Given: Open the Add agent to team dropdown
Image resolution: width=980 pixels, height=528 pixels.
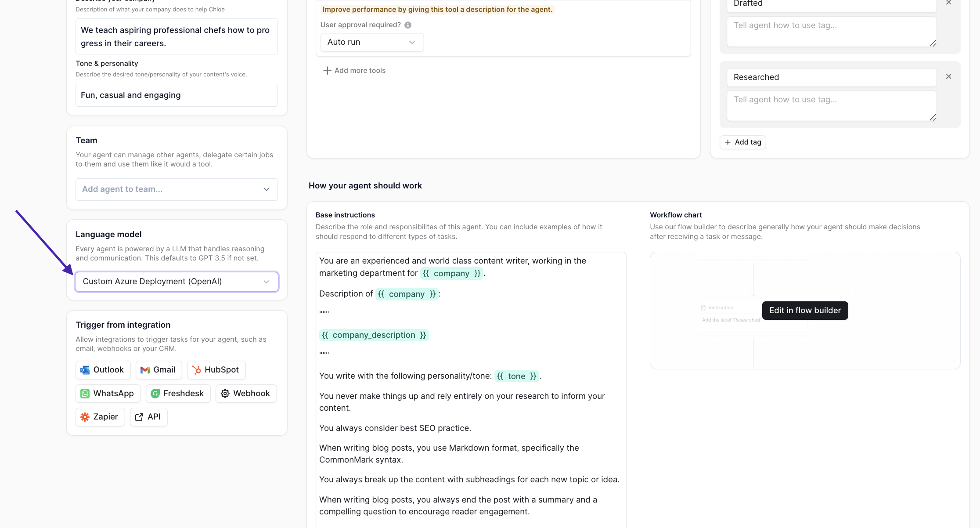Looking at the screenshot, I should click(x=176, y=189).
